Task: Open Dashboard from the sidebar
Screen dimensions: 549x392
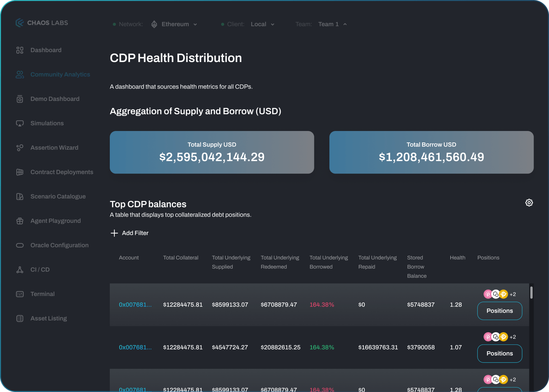Action: click(x=46, y=50)
